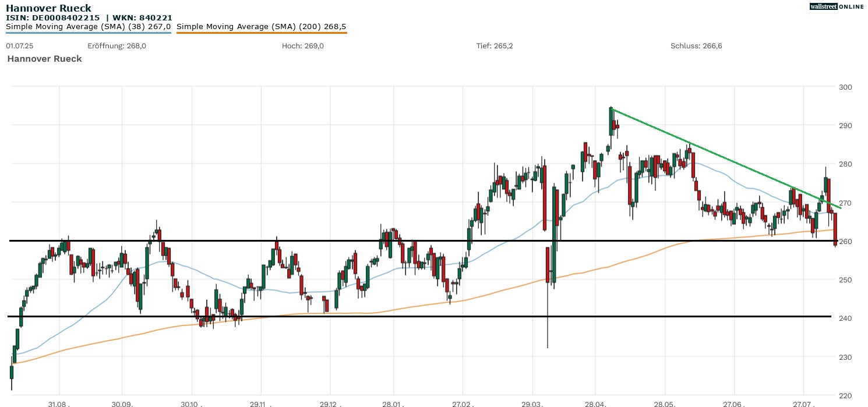Click the 260 price axis label
Screen dimensions: 868x407
coord(845,241)
